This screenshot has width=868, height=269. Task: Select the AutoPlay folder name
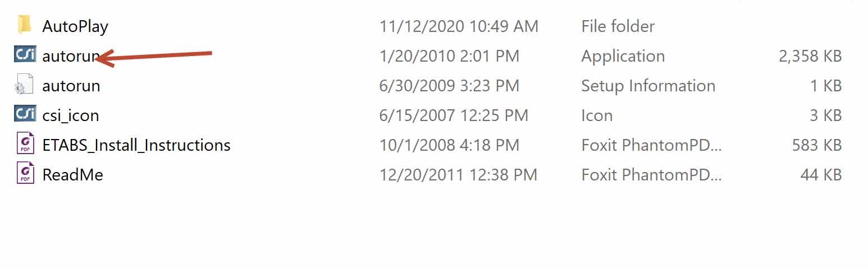click(x=75, y=26)
